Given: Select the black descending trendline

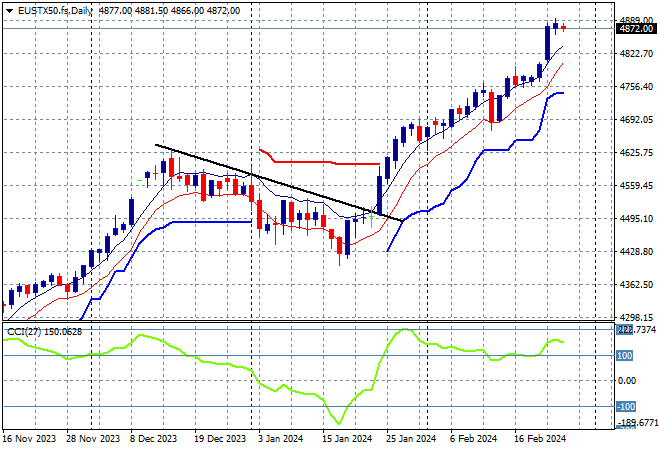Looking at the screenshot, I should (279, 183).
